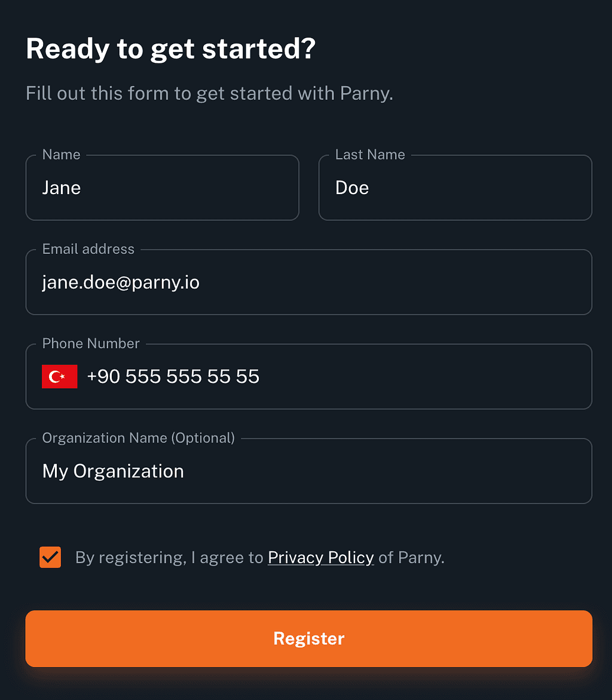Click the "Name" floating field label
The image size is (612, 700).
tap(61, 155)
